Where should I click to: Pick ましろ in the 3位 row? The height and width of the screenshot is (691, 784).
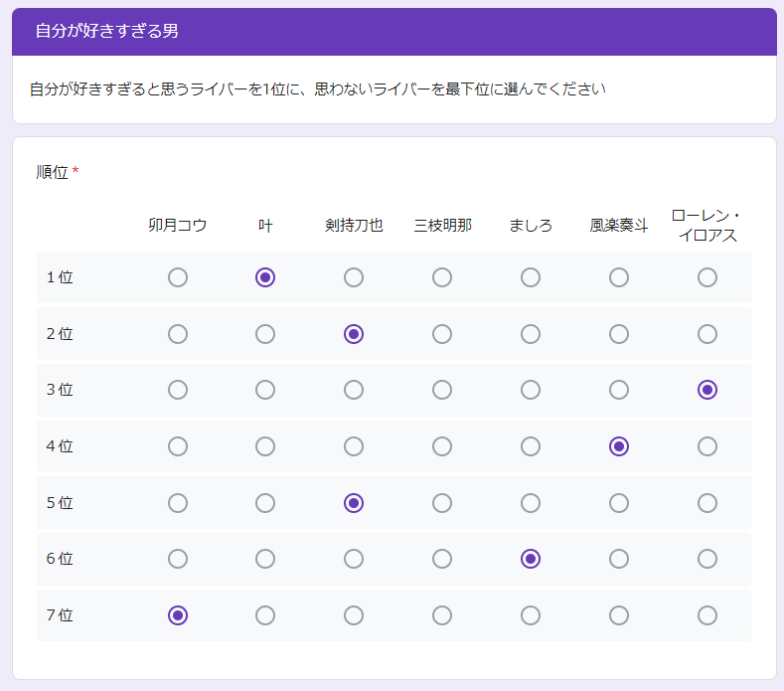click(x=531, y=390)
